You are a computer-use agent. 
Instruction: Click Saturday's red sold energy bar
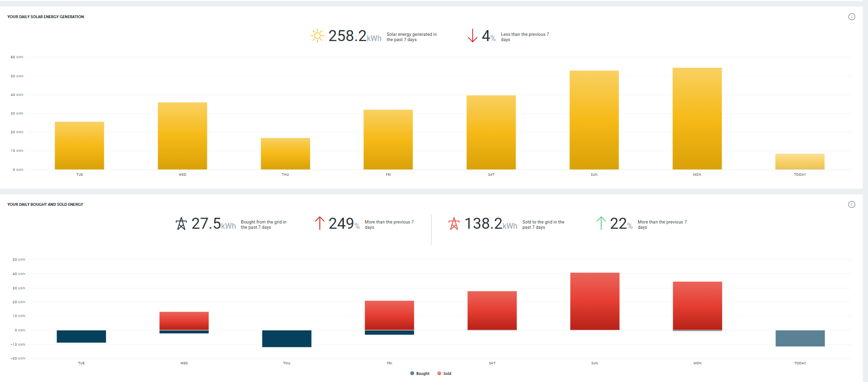(x=492, y=310)
